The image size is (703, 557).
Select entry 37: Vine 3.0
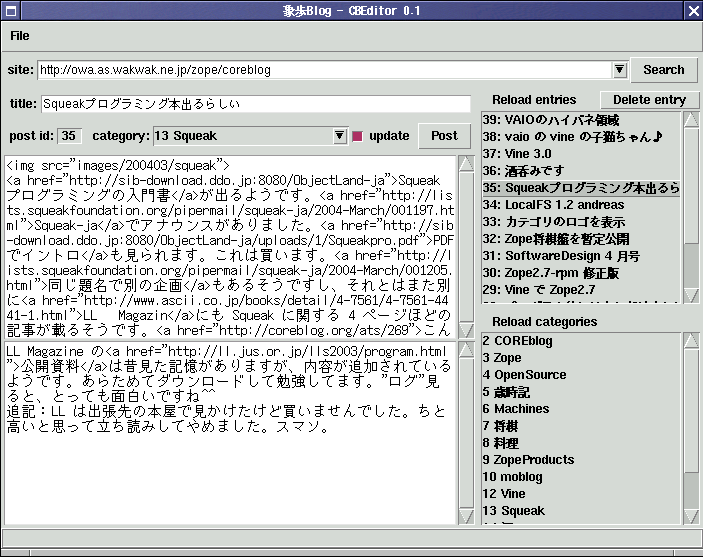click(x=516, y=154)
